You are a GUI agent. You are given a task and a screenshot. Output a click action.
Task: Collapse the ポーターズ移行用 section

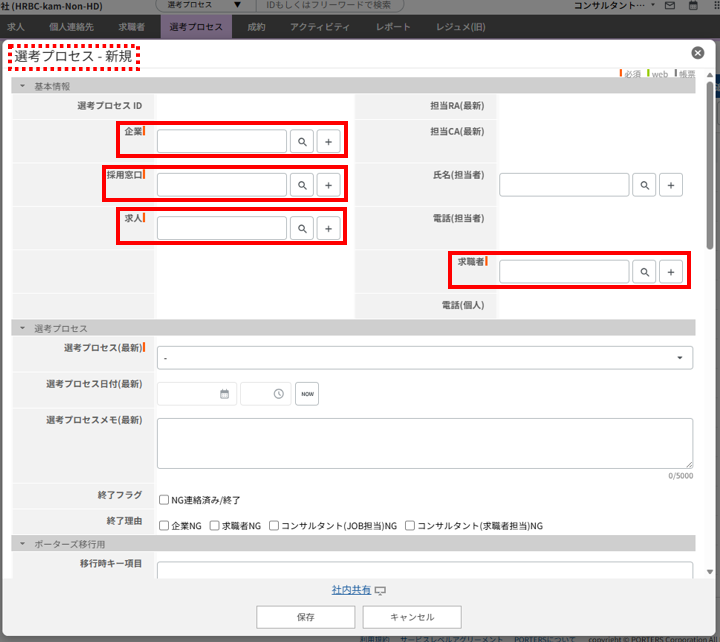coord(22,544)
